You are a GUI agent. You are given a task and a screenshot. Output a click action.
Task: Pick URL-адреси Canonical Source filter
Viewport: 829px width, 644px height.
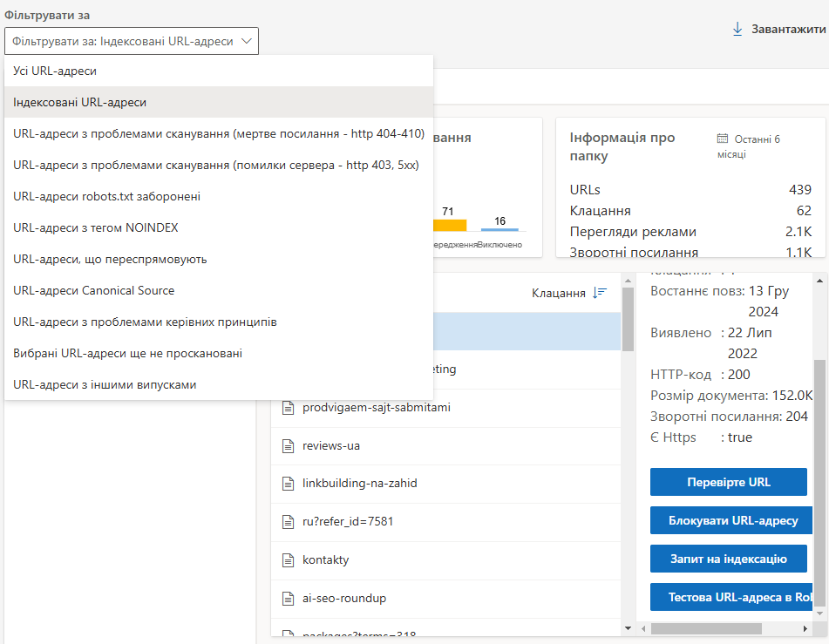pyautogui.click(x=94, y=290)
